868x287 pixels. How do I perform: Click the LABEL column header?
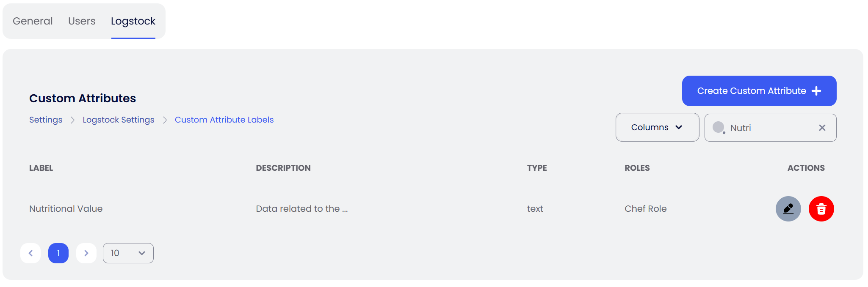(x=41, y=168)
